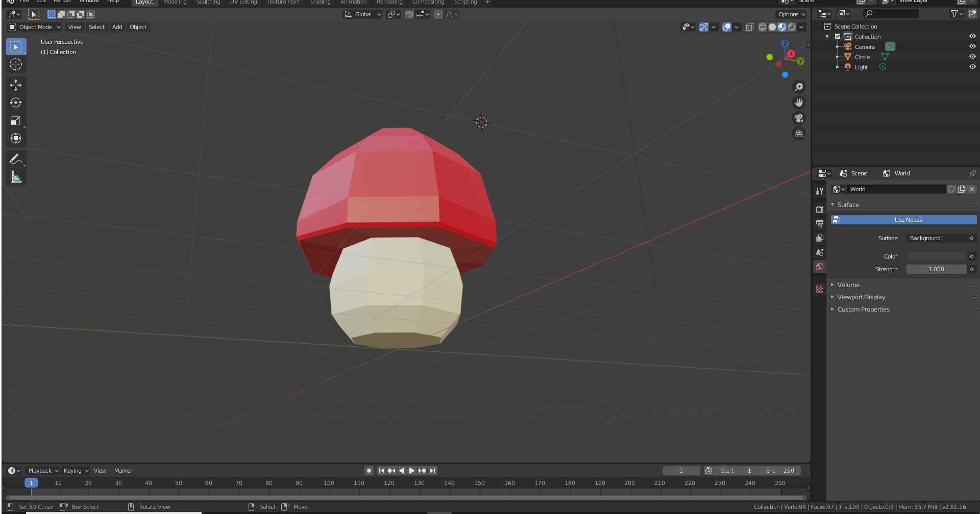
Task: Select the Scale tool
Action: (x=16, y=120)
